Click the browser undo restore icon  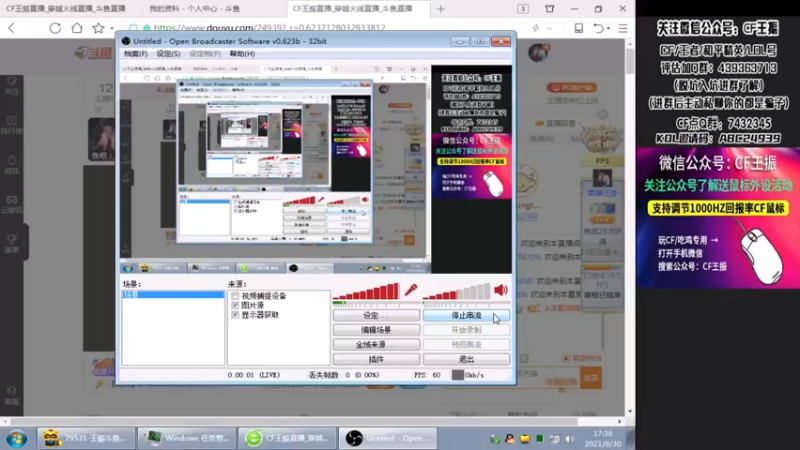[598, 28]
